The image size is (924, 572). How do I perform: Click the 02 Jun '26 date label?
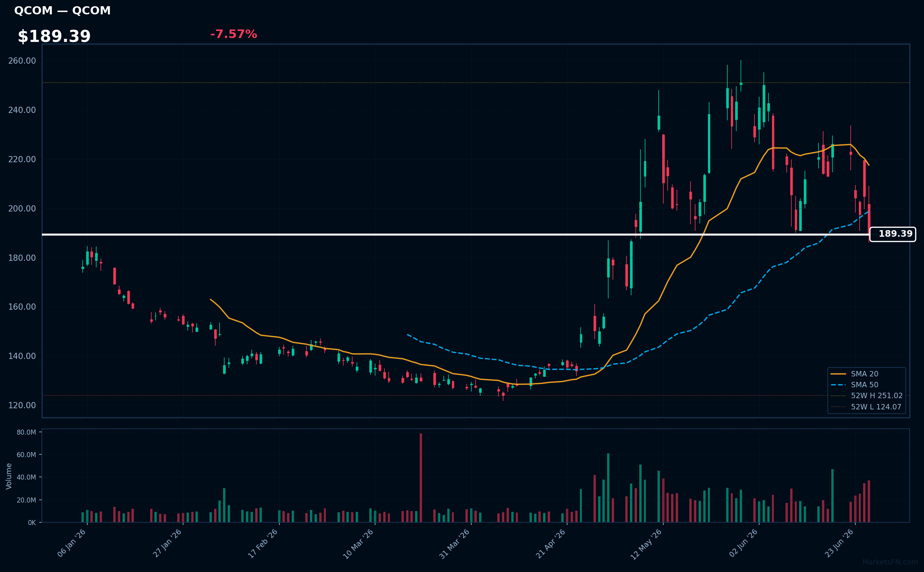744,543
